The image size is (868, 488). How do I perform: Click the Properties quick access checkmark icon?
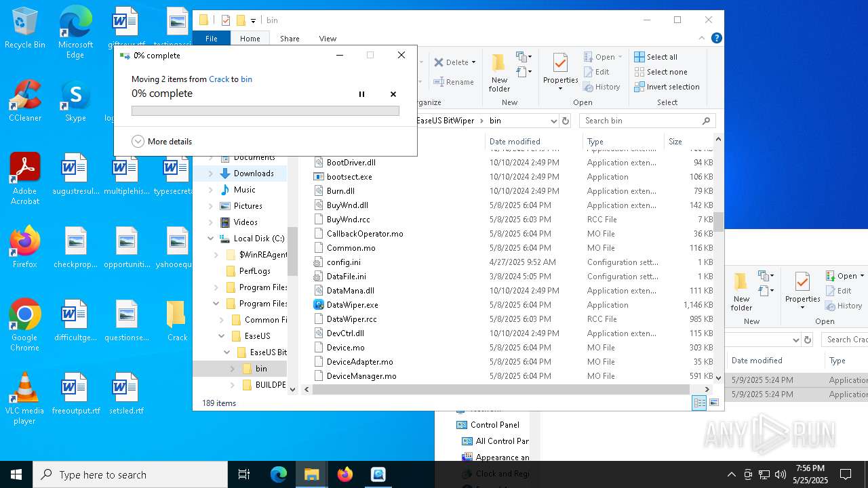point(226,20)
